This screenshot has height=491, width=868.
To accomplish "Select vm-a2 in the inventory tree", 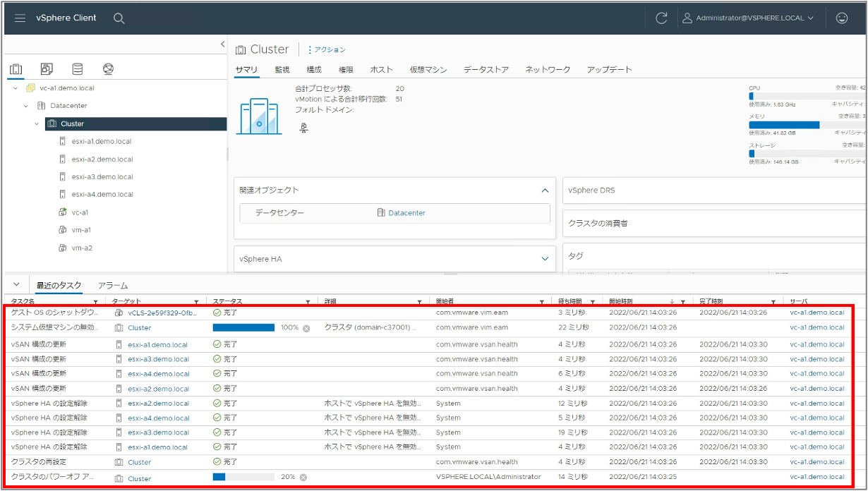I will point(81,248).
